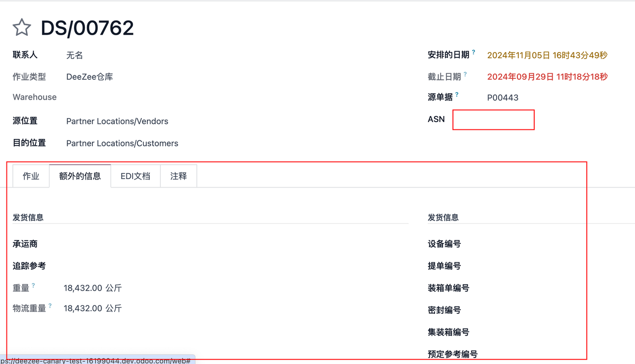Open the EDI文档 tab
The height and width of the screenshot is (364, 635).
tap(135, 176)
